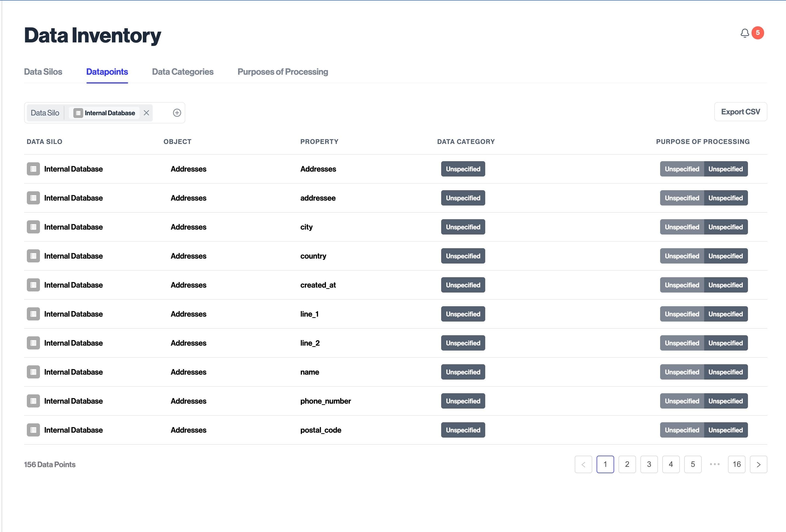The image size is (786, 532).
Task: Go to next page arrow
Action: [x=758, y=464]
